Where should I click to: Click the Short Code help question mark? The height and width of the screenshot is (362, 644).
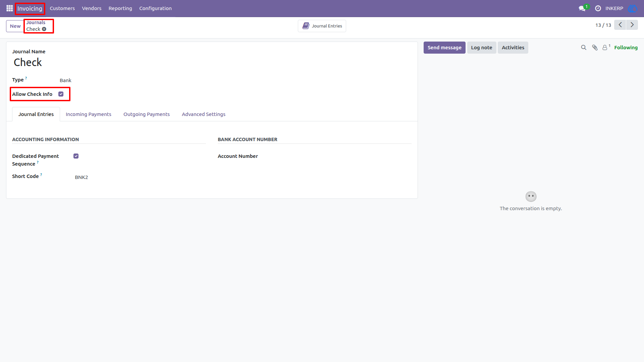point(41,175)
